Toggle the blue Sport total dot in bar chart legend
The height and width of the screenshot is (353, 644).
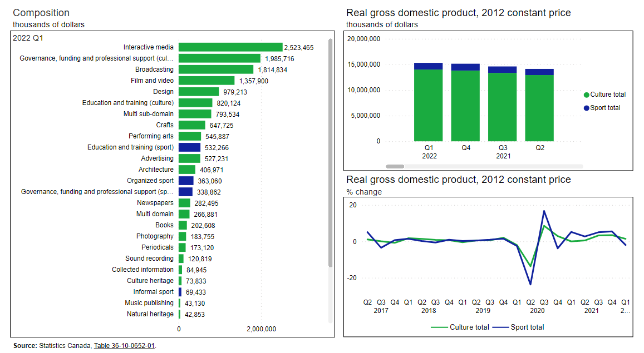click(x=587, y=108)
